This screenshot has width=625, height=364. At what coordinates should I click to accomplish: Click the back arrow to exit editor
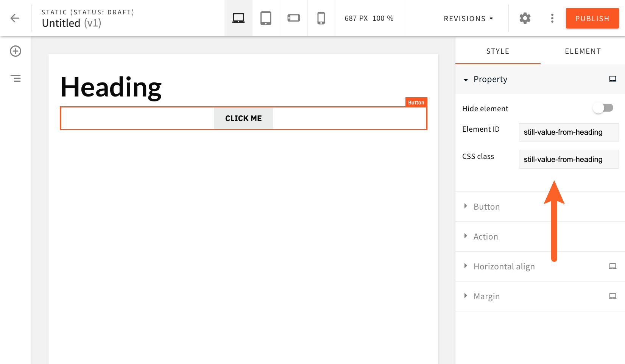coord(15,18)
